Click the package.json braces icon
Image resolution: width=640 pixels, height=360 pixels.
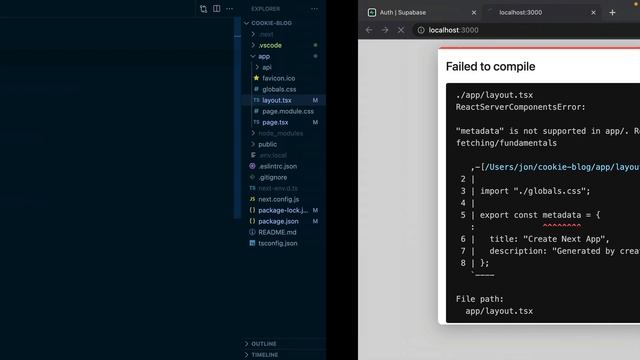[x=252, y=221]
